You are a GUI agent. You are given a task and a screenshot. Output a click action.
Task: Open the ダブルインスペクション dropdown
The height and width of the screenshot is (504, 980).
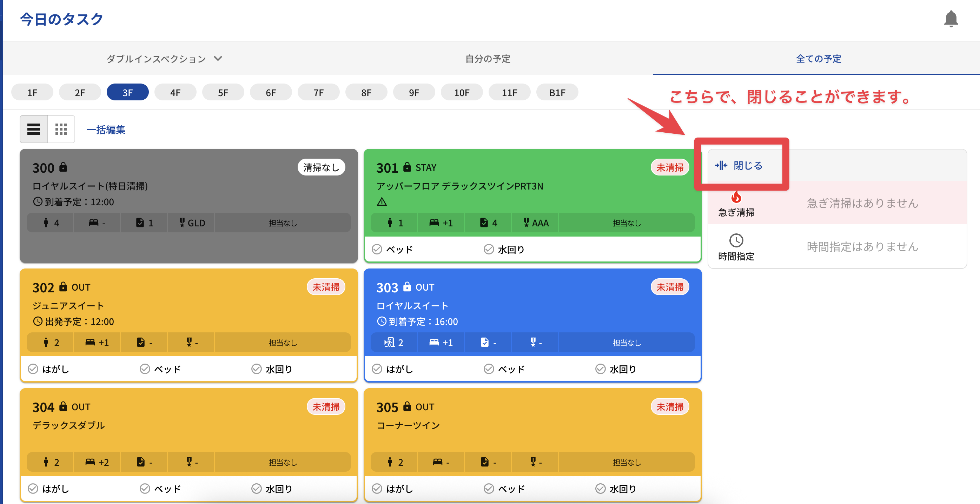[164, 59]
